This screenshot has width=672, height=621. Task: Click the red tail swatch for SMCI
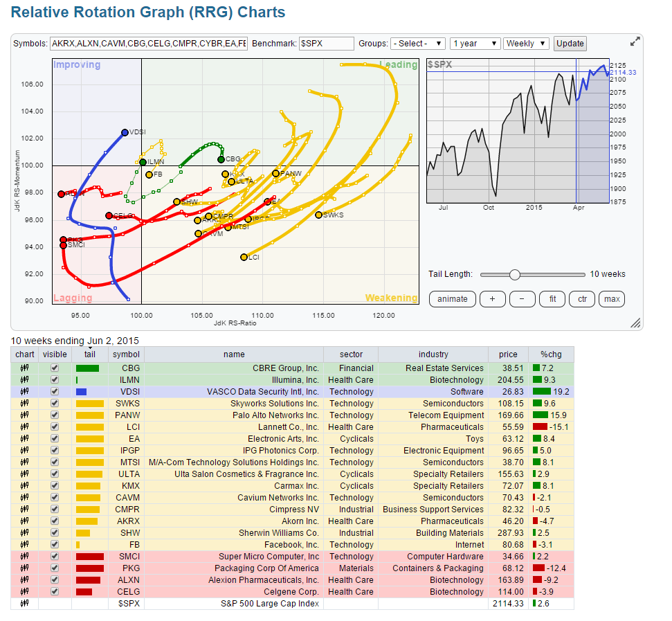(x=89, y=557)
